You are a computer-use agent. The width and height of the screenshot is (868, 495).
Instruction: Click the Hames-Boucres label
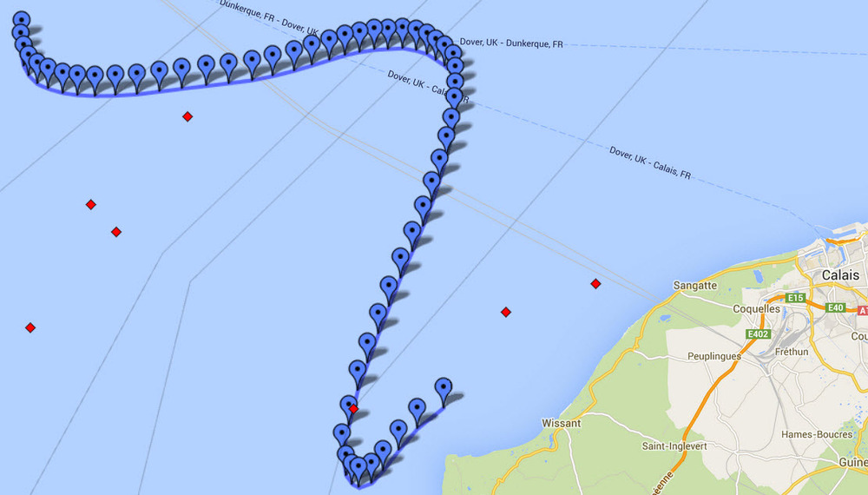pyautogui.click(x=817, y=435)
